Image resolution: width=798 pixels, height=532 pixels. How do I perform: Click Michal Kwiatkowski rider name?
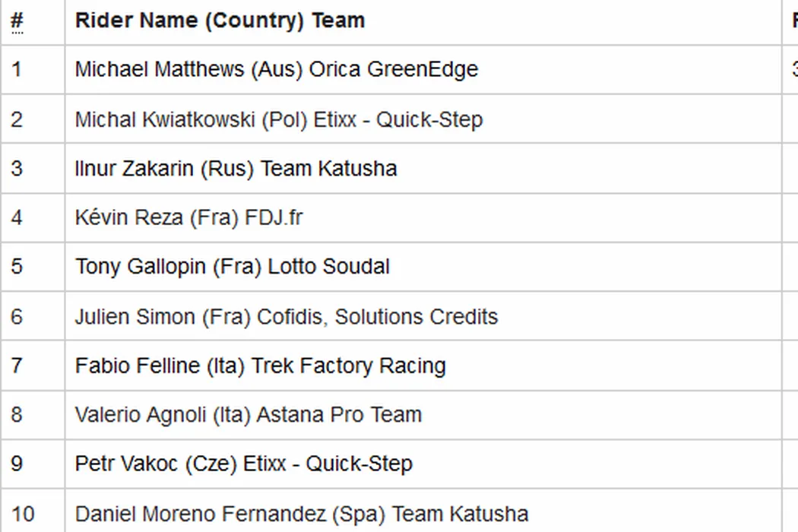[278, 120]
